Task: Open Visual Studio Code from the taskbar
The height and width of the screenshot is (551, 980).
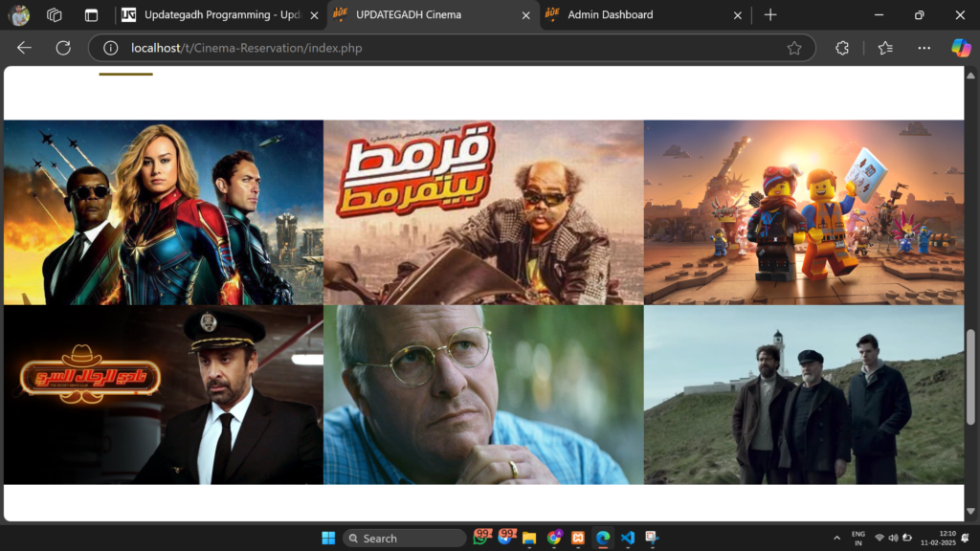Action: click(x=628, y=538)
